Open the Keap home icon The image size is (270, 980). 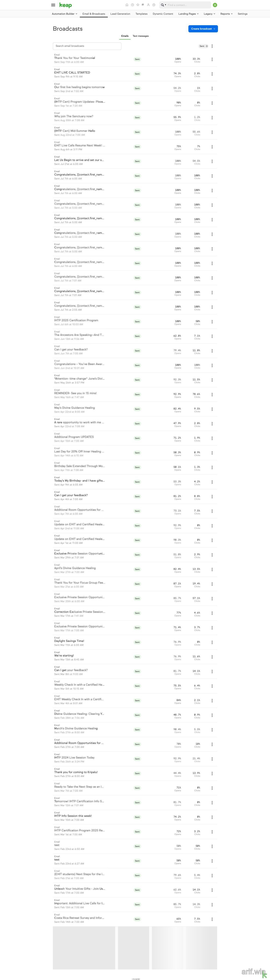point(127,5)
